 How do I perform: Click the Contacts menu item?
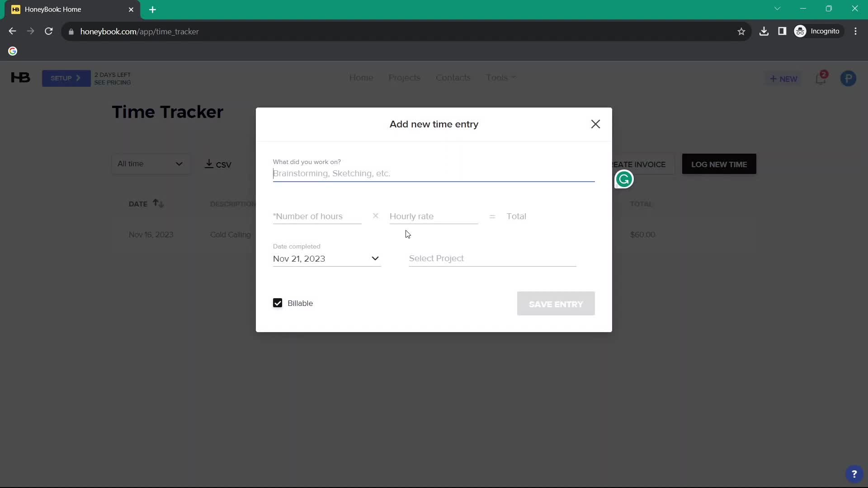[453, 77]
